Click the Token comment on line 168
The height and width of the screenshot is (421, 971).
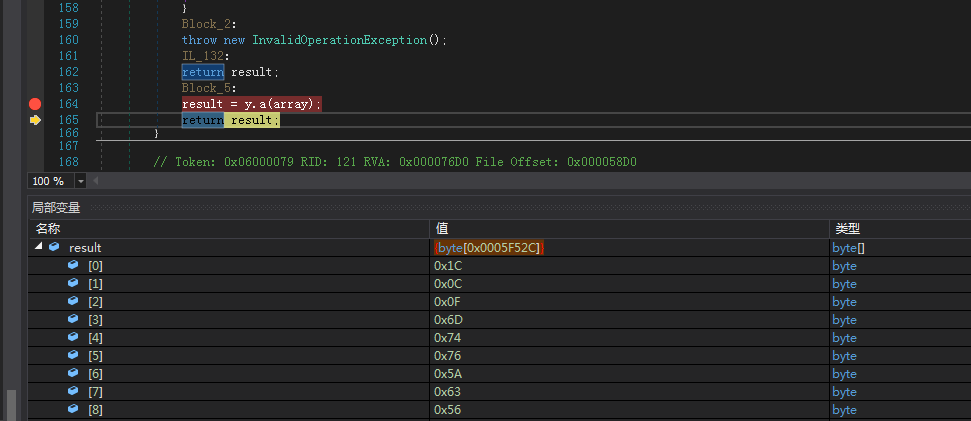[394, 162]
